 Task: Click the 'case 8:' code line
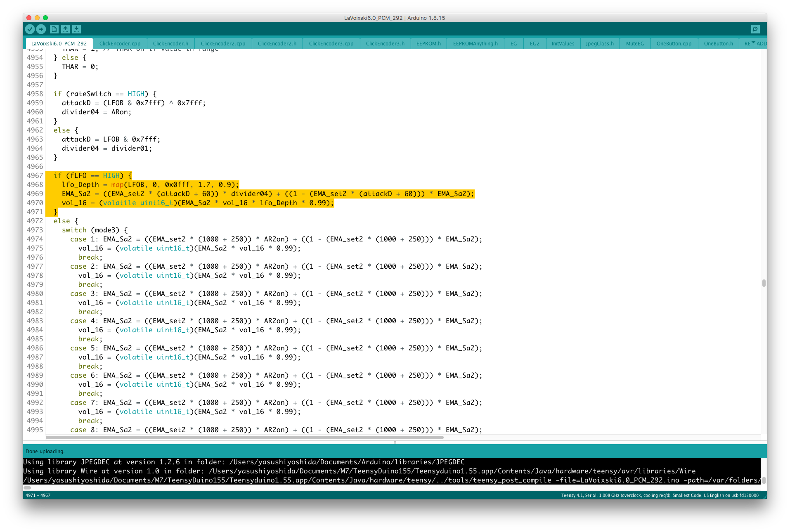[276, 430]
